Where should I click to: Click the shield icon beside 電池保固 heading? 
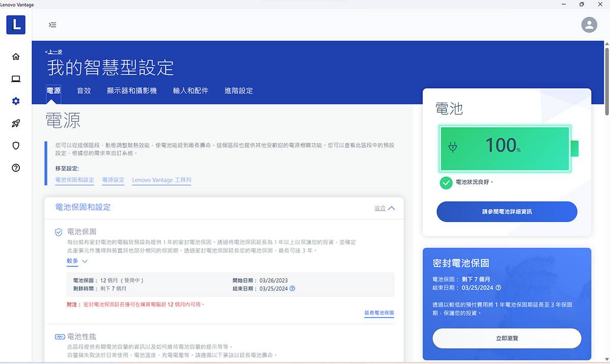pyautogui.click(x=58, y=232)
